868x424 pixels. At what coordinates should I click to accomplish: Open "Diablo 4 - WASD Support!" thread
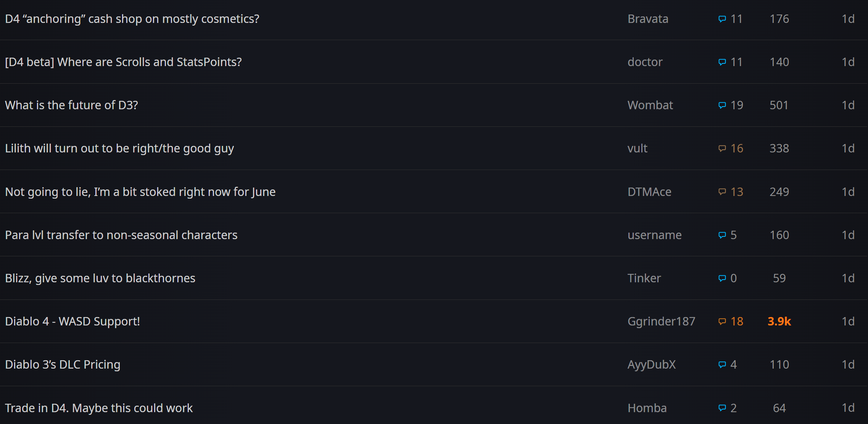[x=72, y=321]
